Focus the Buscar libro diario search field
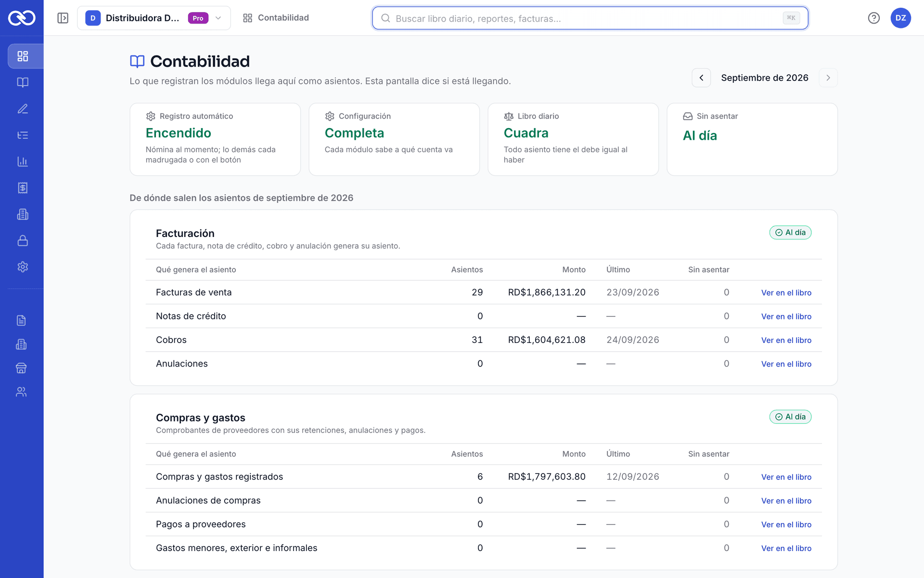 click(590, 18)
